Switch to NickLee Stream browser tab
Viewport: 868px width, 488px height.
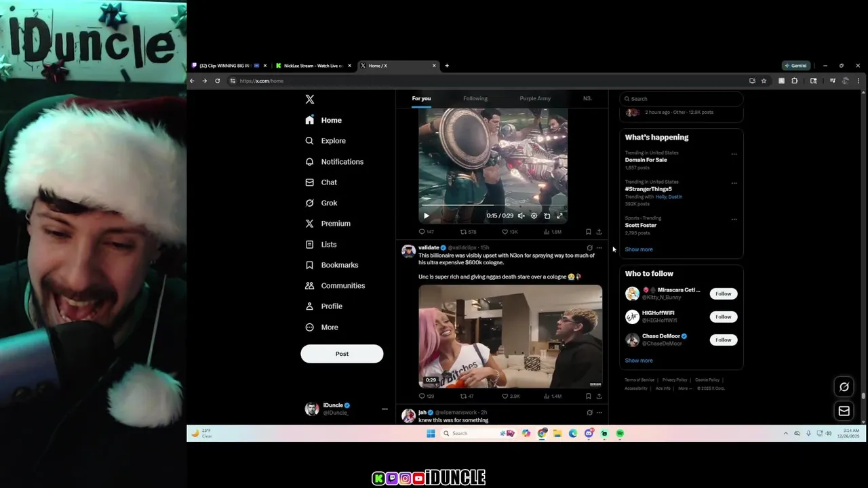point(313,66)
